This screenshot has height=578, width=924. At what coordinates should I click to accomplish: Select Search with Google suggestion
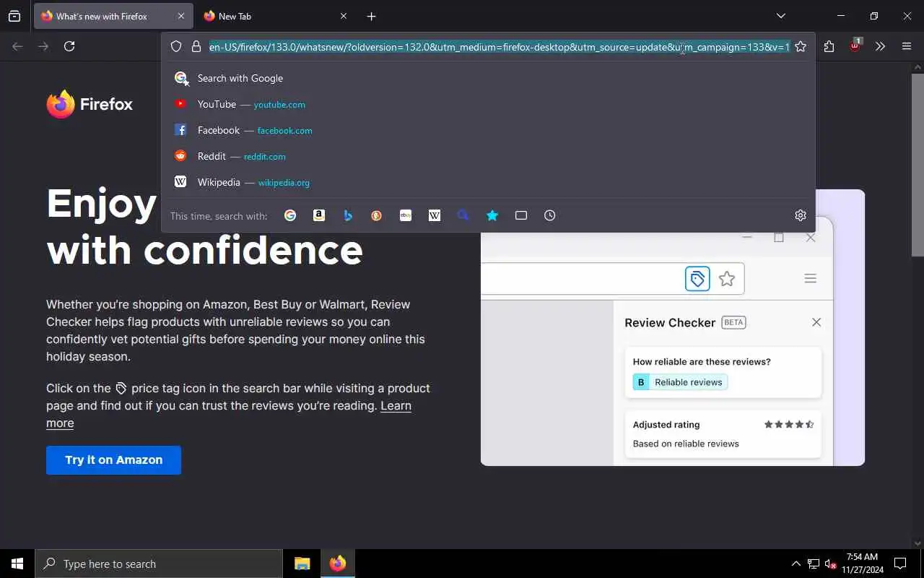click(x=488, y=78)
